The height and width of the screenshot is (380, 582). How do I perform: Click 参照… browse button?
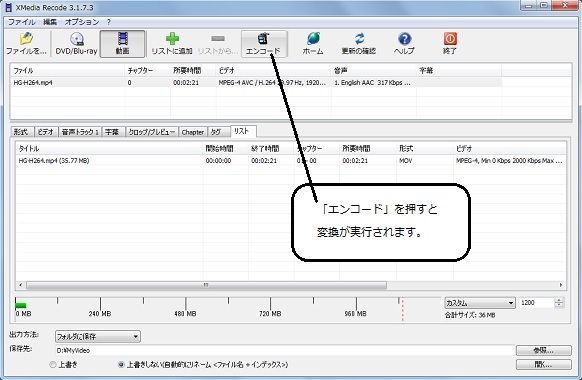pos(543,350)
